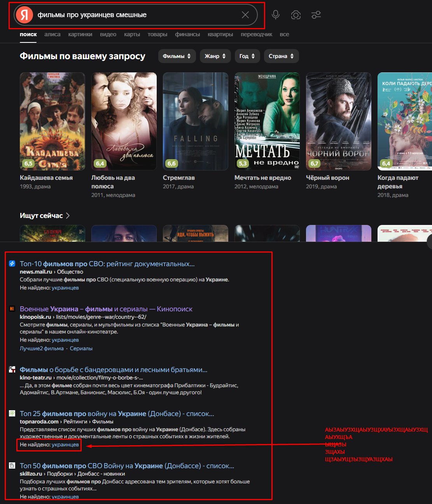Open the переводчик tab
The height and width of the screenshot is (504, 432).
pos(256,34)
